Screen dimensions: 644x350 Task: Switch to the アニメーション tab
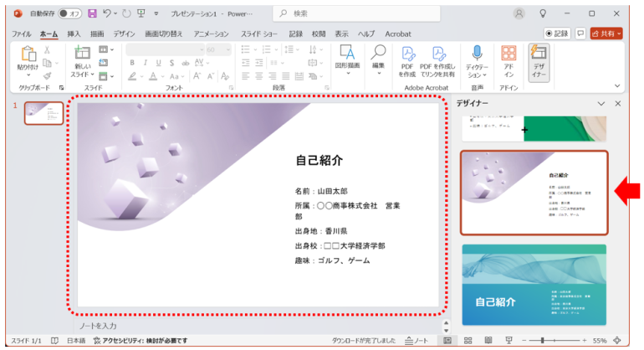[x=211, y=33]
